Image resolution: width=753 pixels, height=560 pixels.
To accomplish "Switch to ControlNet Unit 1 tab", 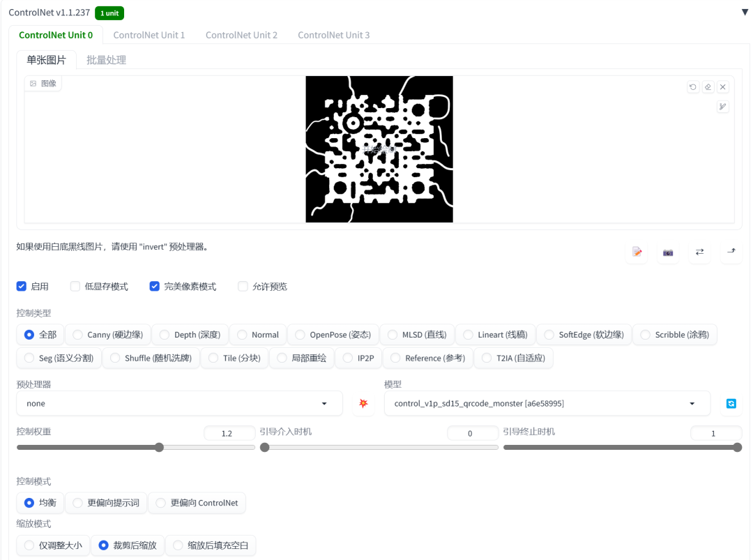I will pos(149,35).
